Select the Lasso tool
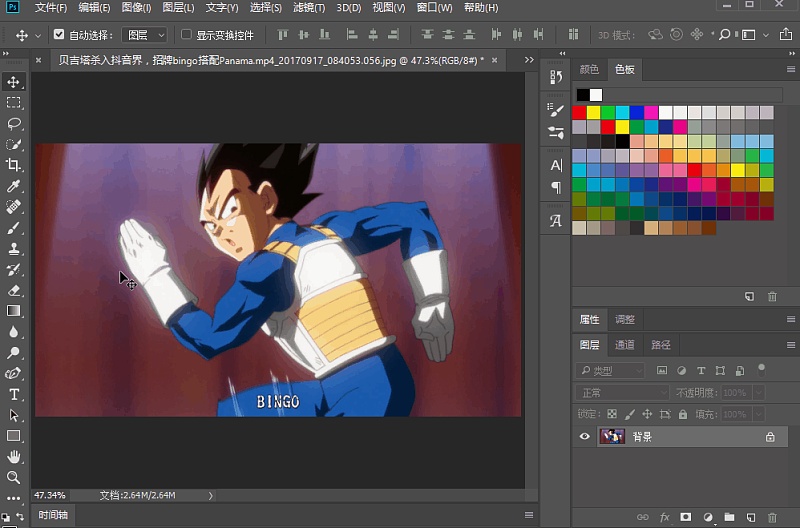The image size is (800, 528). click(13, 123)
